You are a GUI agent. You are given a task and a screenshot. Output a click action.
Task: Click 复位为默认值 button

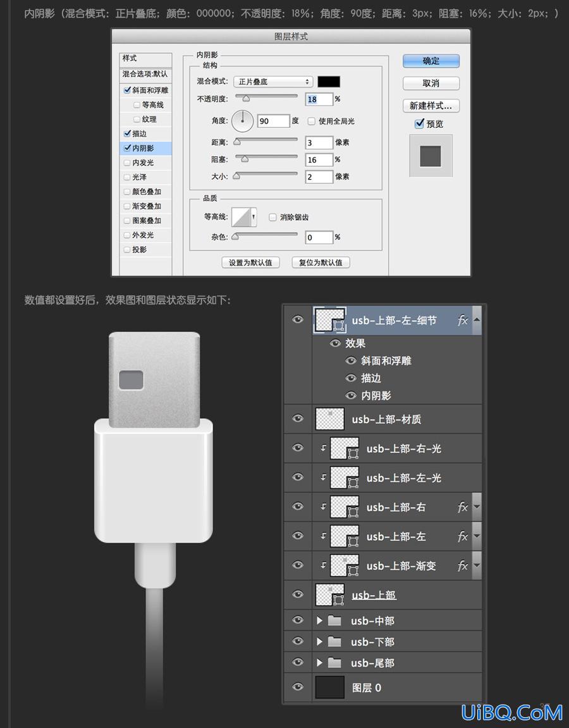tap(321, 262)
